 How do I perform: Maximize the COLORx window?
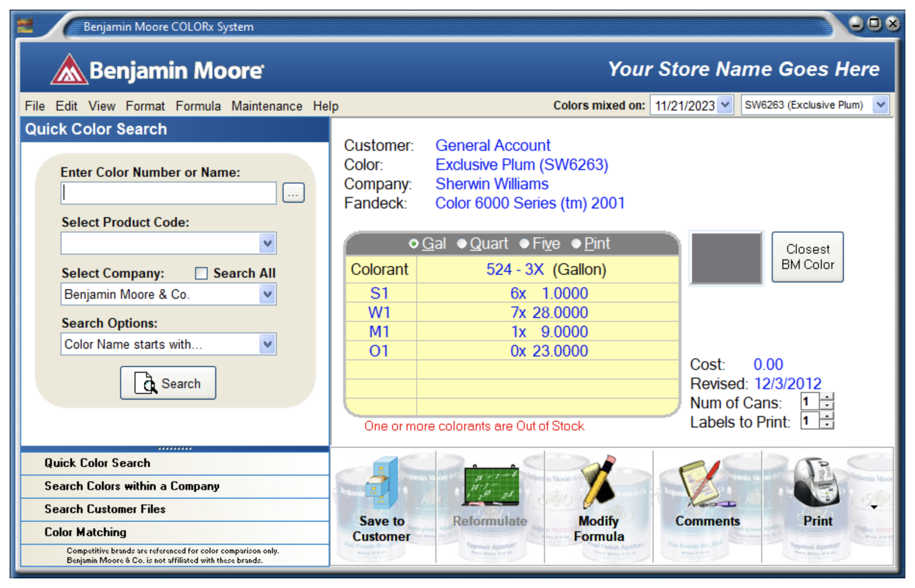pos(875,23)
